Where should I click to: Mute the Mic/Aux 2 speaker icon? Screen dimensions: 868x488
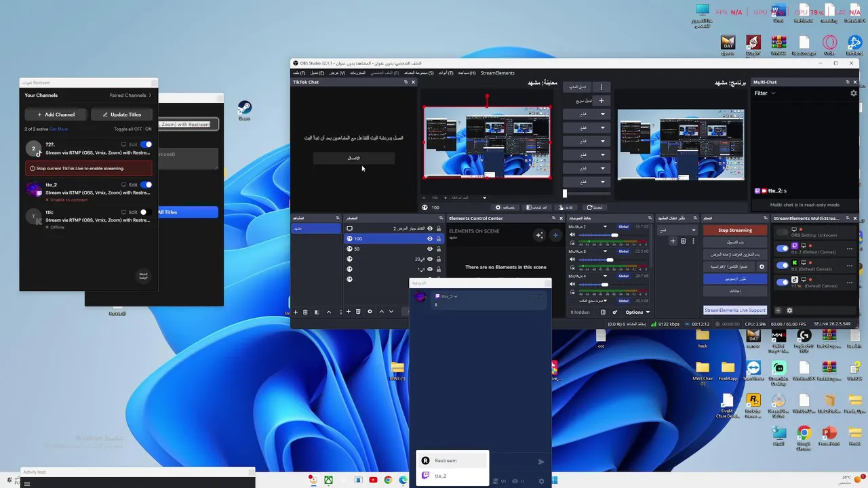pyautogui.click(x=572, y=235)
